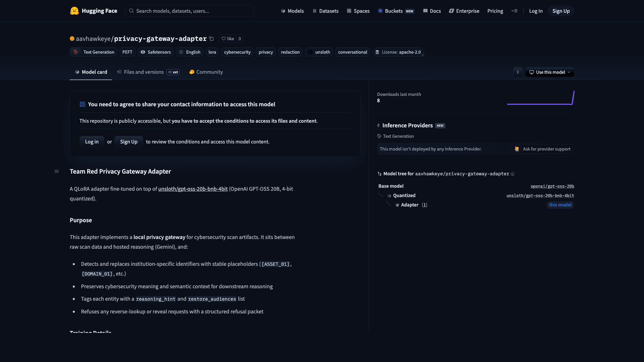Image resolution: width=644 pixels, height=362 pixels.
Task: Open the openai/gpt-oss-20b model link
Action: (552, 186)
